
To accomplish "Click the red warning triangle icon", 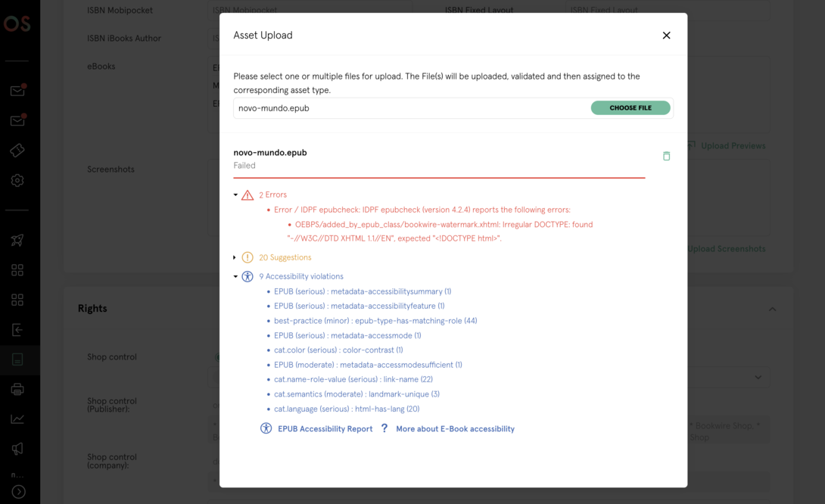I will pyautogui.click(x=247, y=195).
